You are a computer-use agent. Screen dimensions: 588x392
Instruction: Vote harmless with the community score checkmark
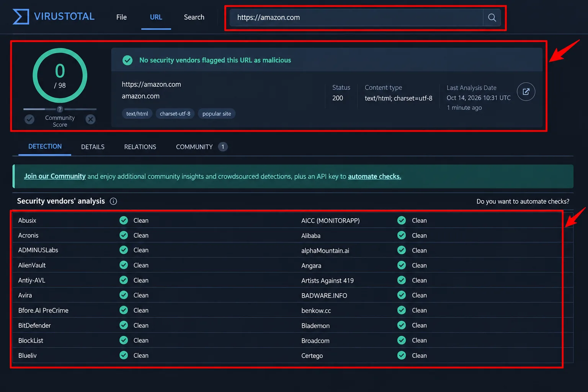[x=29, y=119]
